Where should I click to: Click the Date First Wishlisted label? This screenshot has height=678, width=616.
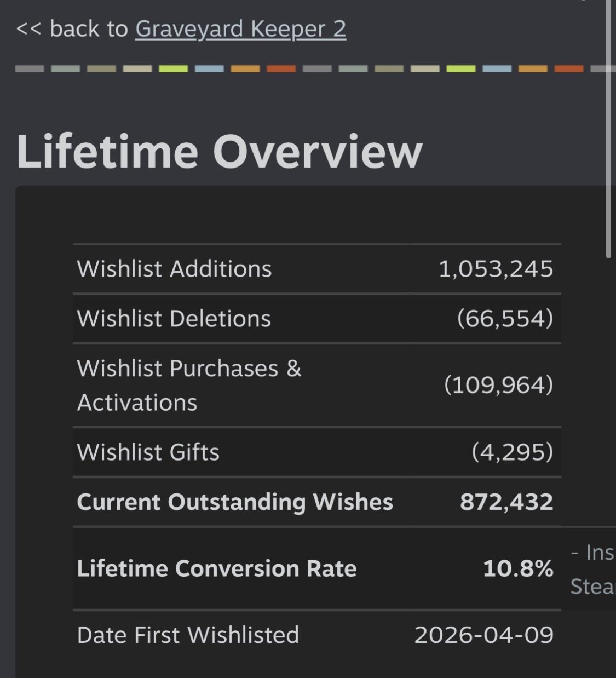(188, 635)
